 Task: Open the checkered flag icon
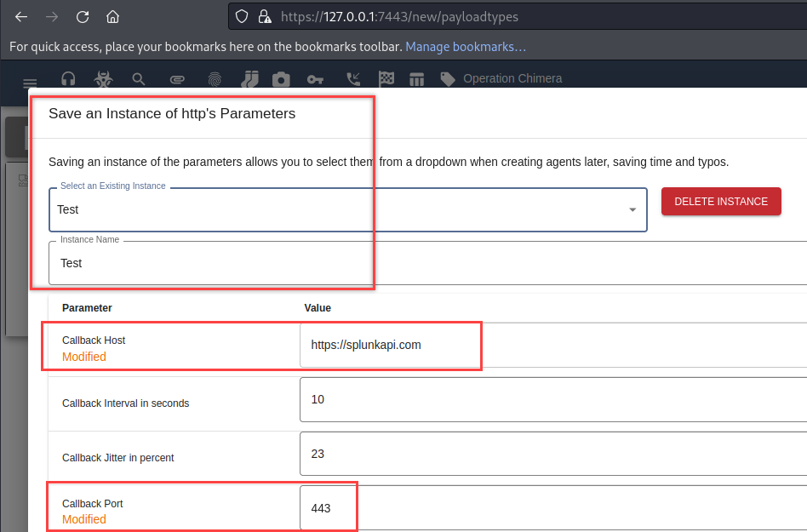(386, 79)
